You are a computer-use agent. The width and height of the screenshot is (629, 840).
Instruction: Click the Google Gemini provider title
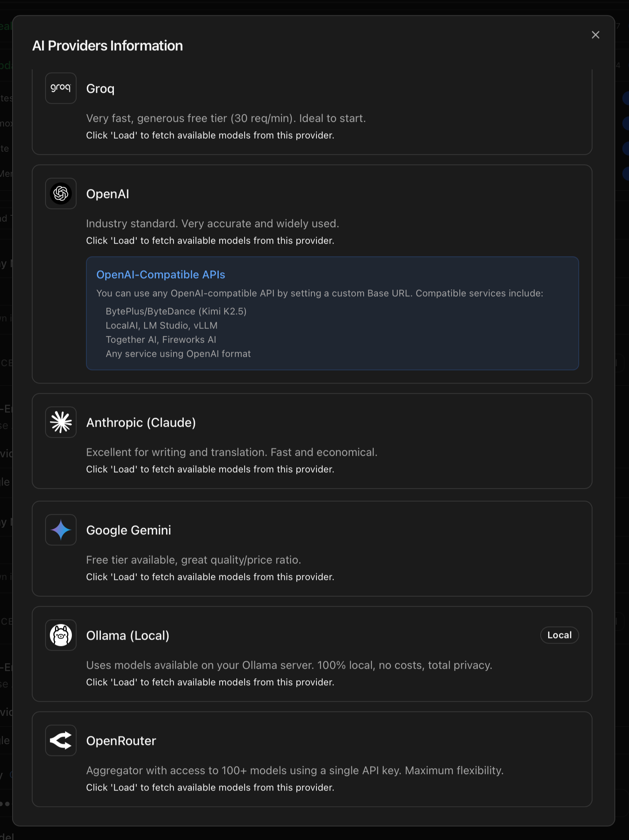click(x=129, y=530)
